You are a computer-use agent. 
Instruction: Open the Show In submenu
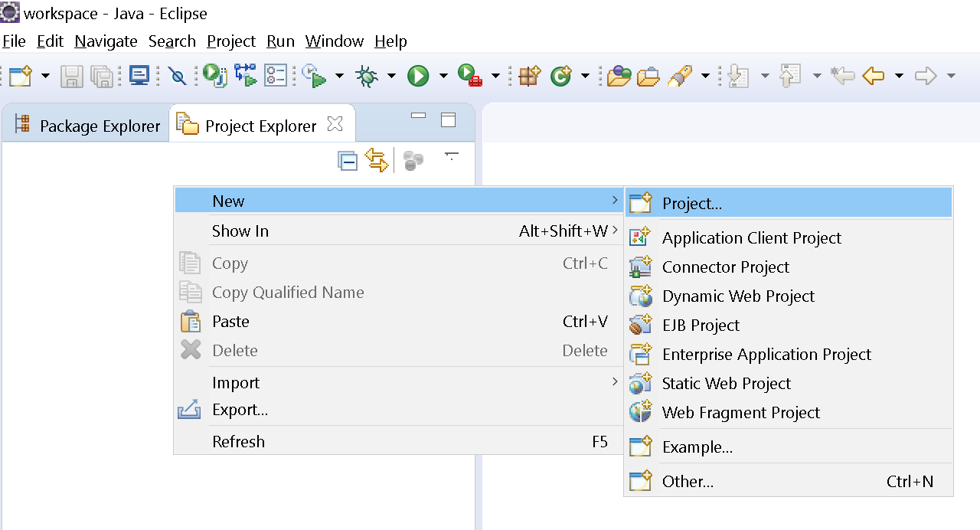[399, 231]
